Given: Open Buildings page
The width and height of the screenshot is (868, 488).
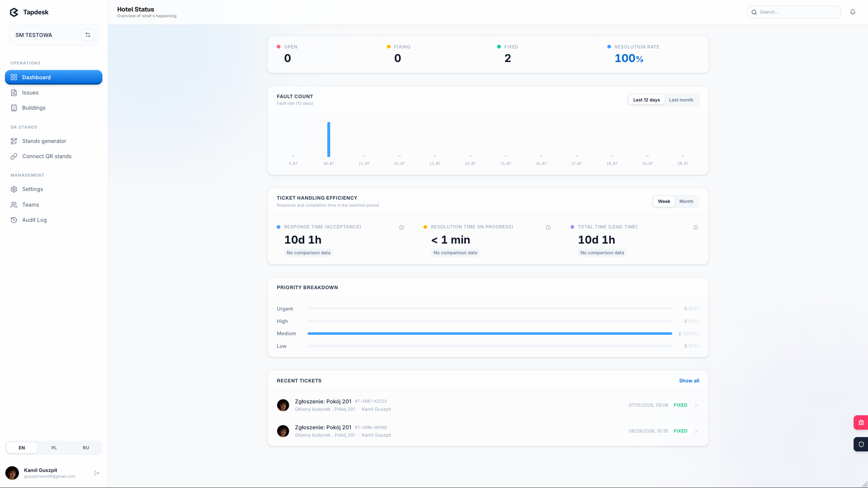Looking at the screenshot, I should coord(53,108).
